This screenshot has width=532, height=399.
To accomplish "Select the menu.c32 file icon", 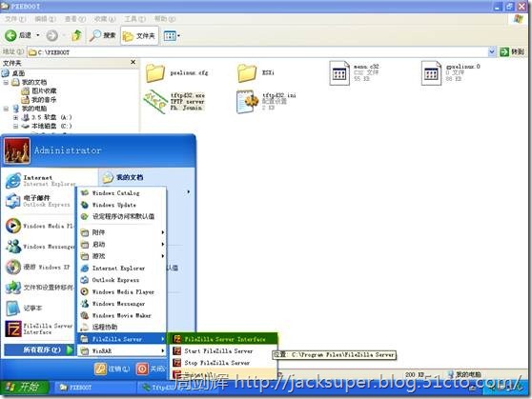I will pyautogui.click(x=339, y=73).
